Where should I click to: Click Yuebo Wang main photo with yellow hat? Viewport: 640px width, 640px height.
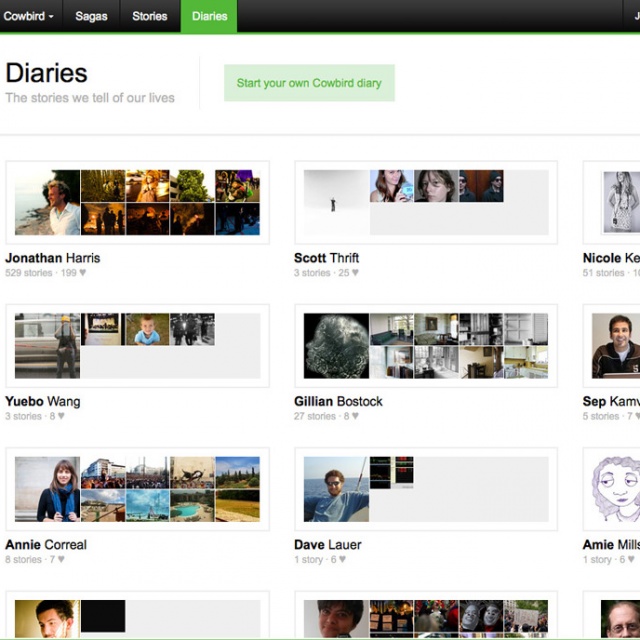pyautogui.click(x=47, y=346)
